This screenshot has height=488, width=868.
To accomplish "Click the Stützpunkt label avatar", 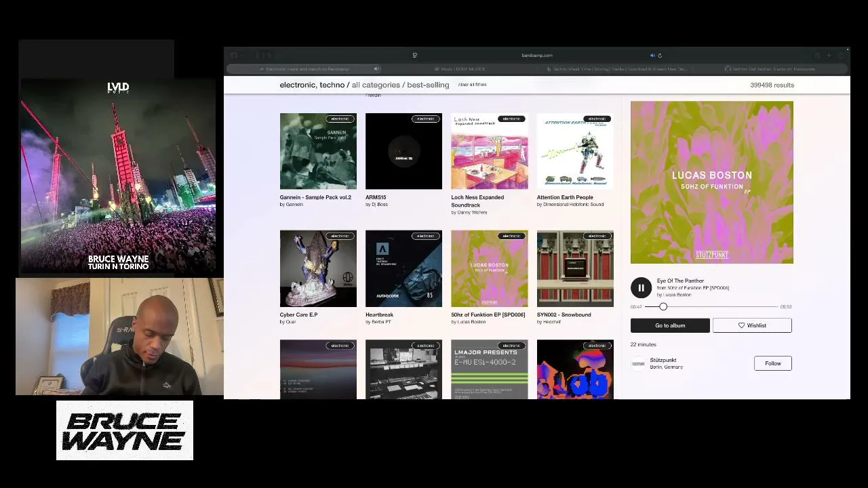I will click(638, 364).
